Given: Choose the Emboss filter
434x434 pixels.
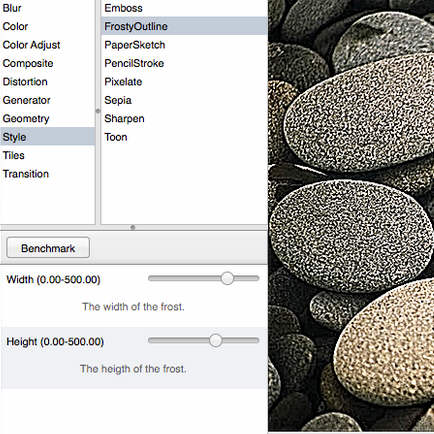Looking at the screenshot, I should (x=184, y=8).
